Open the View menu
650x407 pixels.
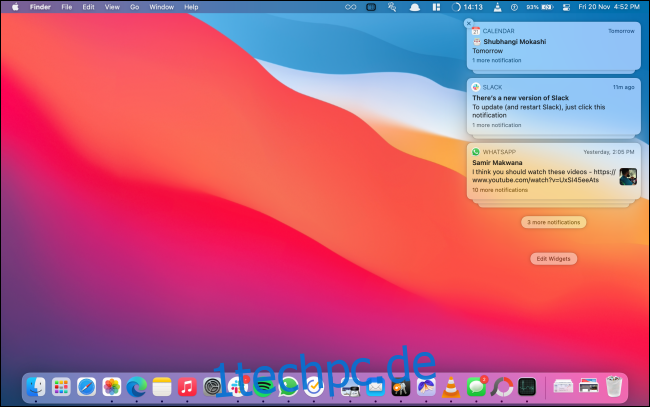point(112,7)
